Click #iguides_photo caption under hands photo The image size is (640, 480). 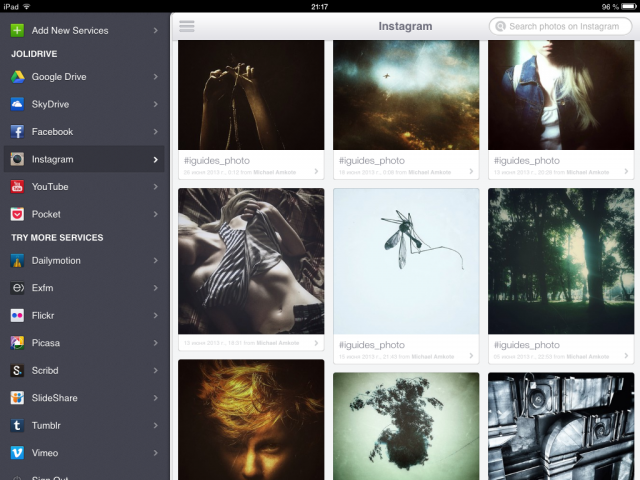pyautogui.click(x=217, y=161)
